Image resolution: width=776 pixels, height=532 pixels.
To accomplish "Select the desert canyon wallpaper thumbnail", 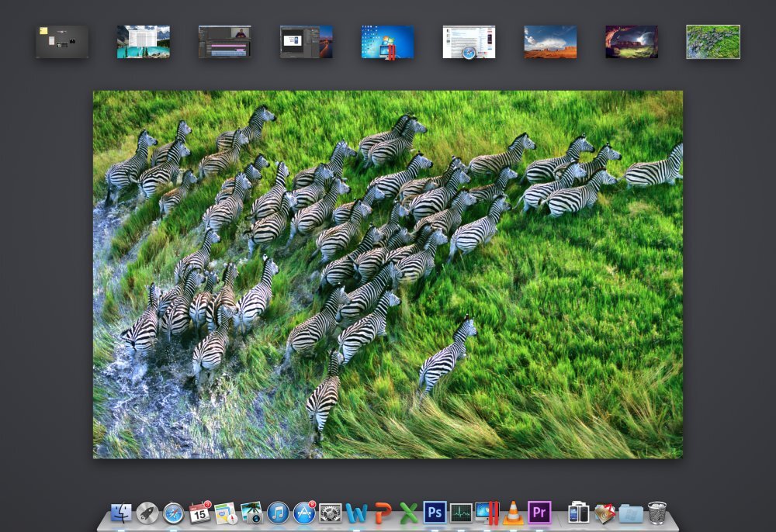I will (551, 40).
